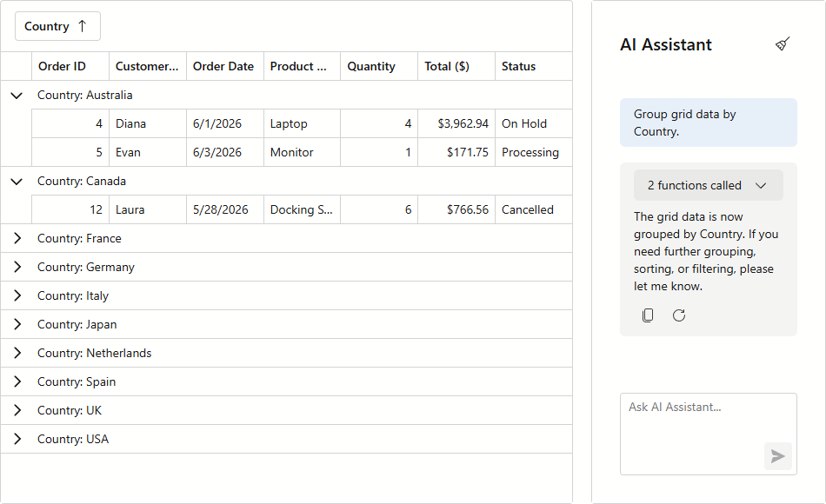Toggle the sort arrow on the Country group chip
Image resolution: width=826 pixels, height=504 pixels.
pyautogui.click(x=83, y=26)
